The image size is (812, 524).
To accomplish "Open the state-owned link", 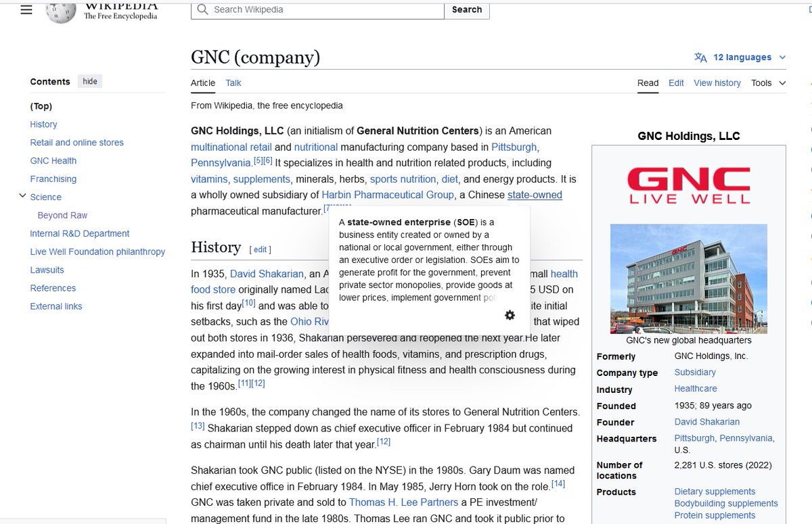I will [x=535, y=195].
